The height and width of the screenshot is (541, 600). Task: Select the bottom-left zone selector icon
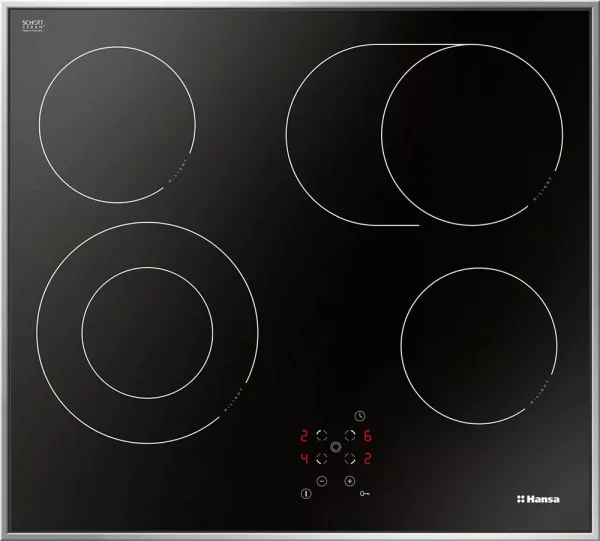[322, 458]
